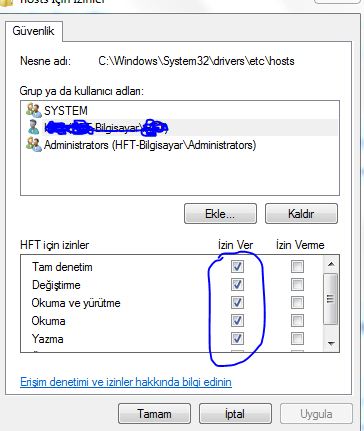
Task: Check Tam denetim İzin Verme checkbox
Action: coord(297,266)
